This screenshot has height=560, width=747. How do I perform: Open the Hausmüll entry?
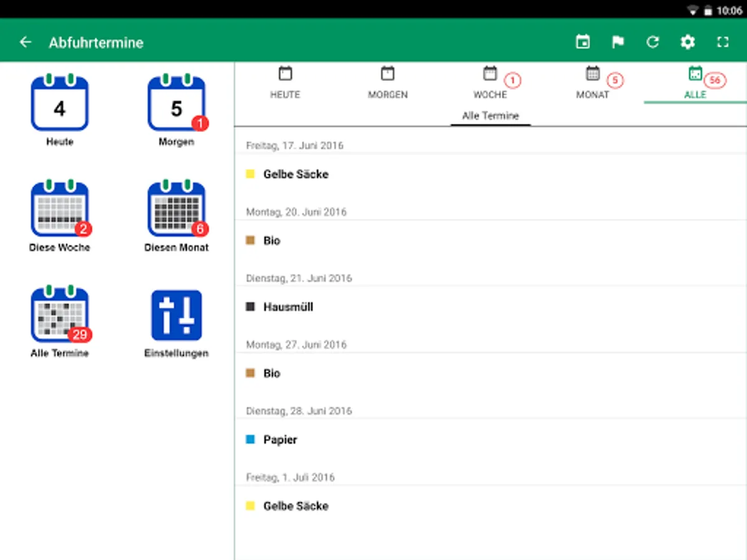click(x=491, y=307)
